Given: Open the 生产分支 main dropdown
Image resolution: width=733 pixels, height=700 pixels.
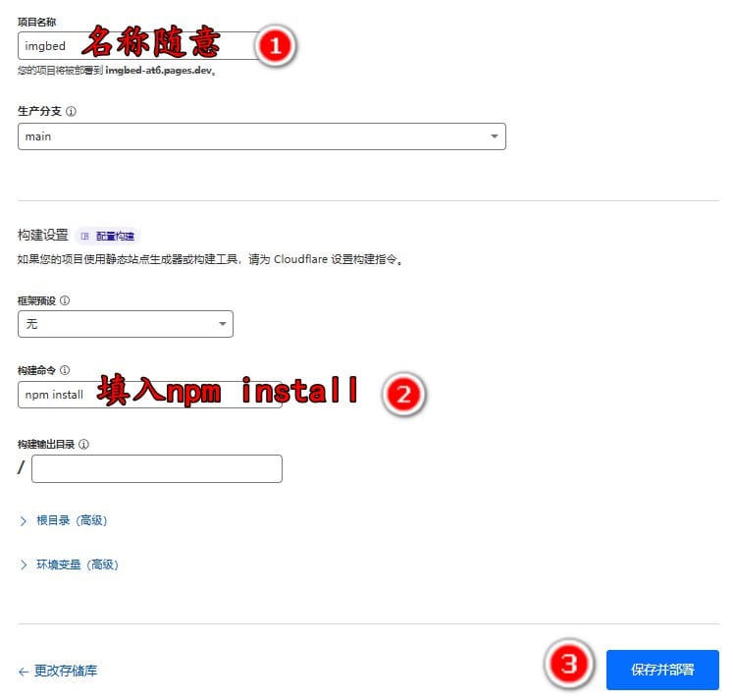Looking at the screenshot, I should pyautogui.click(x=262, y=136).
